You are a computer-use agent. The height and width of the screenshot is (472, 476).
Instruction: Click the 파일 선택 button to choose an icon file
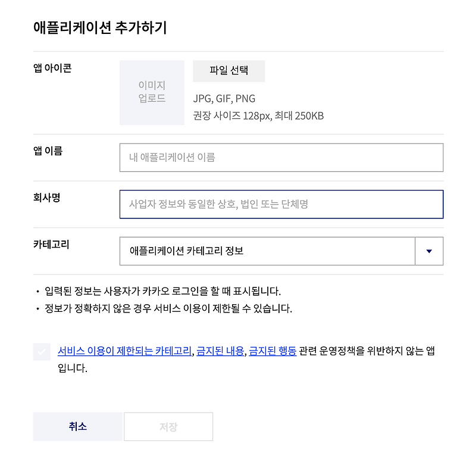point(229,71)
